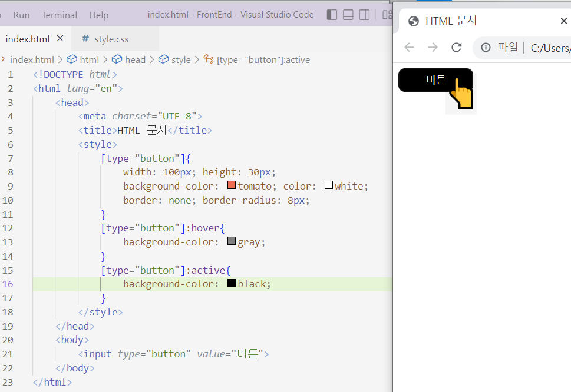Toggle the bottom panel layout icon
571x392 pixels.
[348, 15]
